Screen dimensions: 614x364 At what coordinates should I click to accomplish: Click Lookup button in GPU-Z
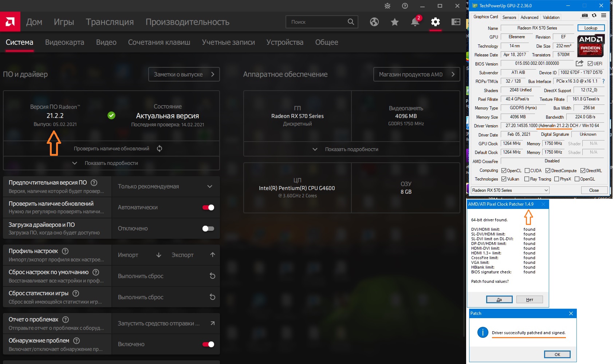pos(591,28)
